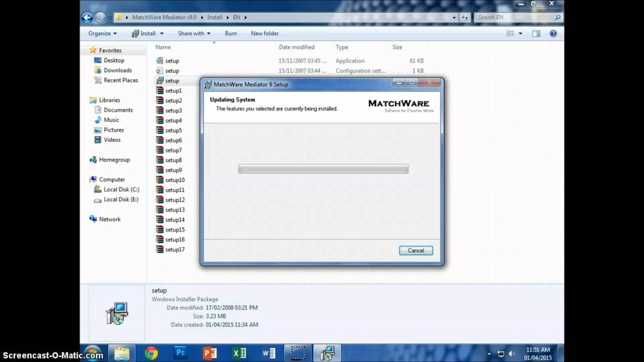Image resolution: width=644 pixels, height=362 pixels.
Task: Open Local Disk (C:)
Action: click(121, 190)
